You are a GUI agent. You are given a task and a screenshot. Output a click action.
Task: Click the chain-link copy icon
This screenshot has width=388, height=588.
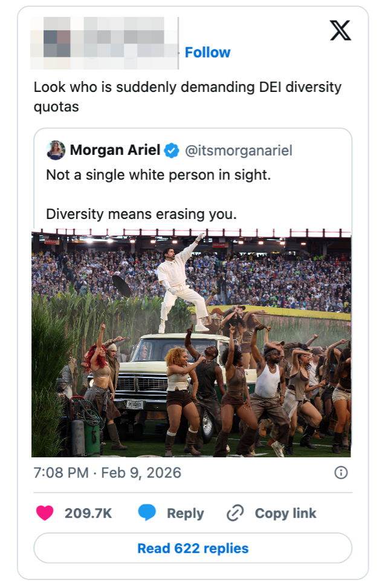(x=234, y=514)
